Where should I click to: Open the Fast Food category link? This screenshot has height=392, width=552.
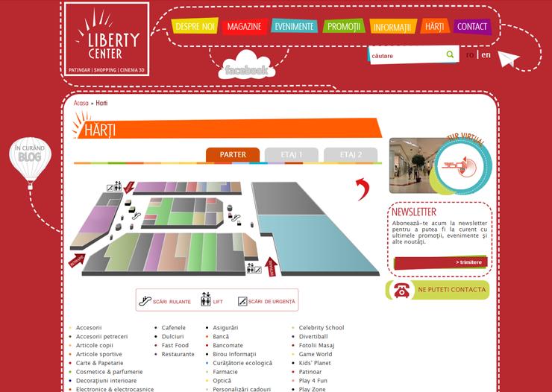coord(175,345)
